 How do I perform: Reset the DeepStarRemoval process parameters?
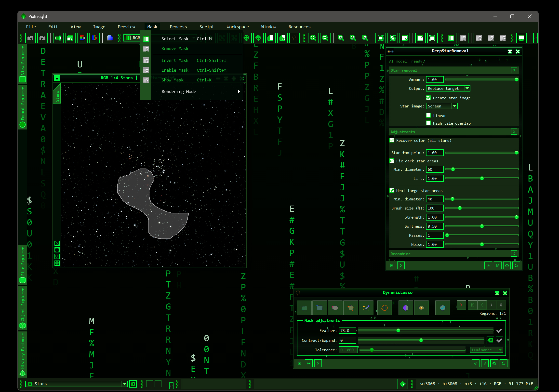coord(516,265)
